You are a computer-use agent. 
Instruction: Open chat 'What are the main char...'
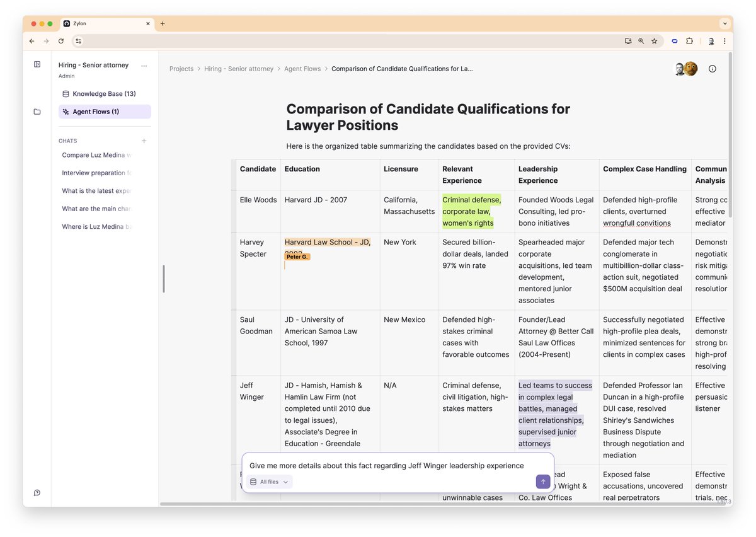click(98, 209)
